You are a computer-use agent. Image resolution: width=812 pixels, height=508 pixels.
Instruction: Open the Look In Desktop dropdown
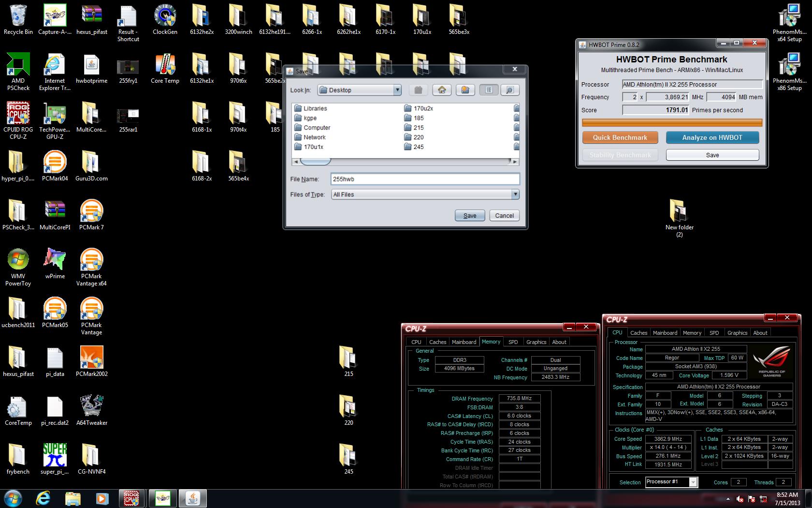pos(360,90)
